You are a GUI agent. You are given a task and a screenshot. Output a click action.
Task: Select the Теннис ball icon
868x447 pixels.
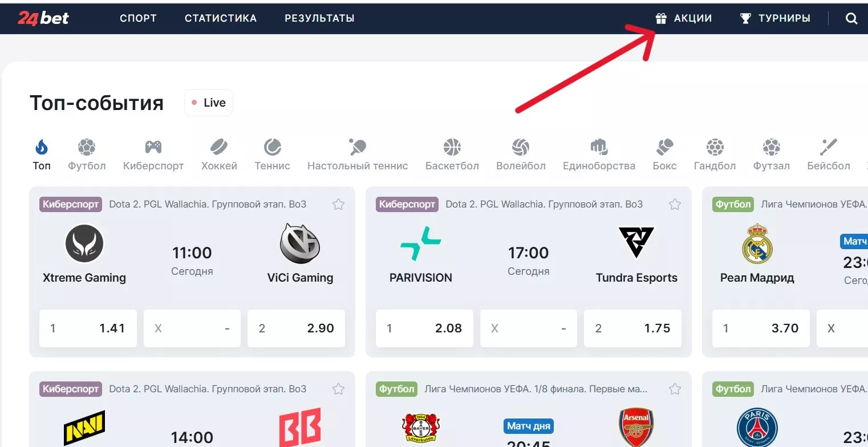click(272, 148)
